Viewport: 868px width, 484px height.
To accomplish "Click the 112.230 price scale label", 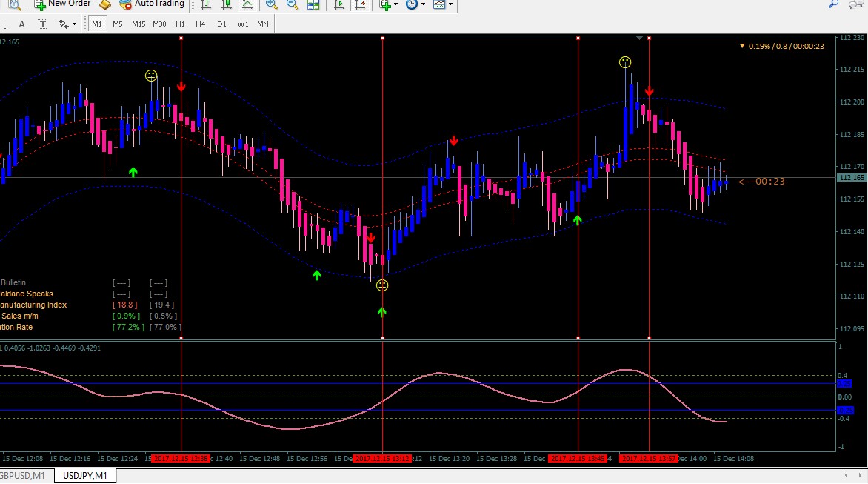I will [x=852, y=38].
